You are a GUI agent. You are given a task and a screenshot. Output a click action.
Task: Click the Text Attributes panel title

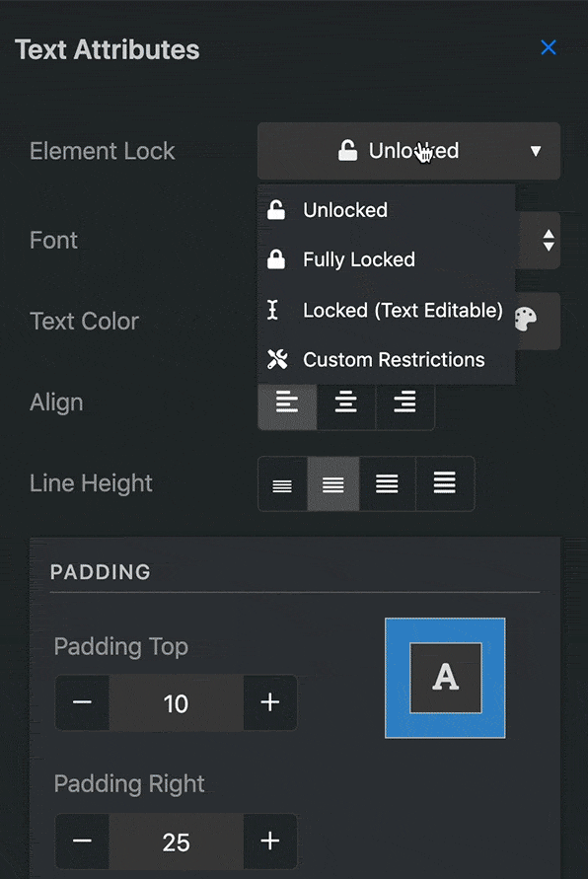107,49
